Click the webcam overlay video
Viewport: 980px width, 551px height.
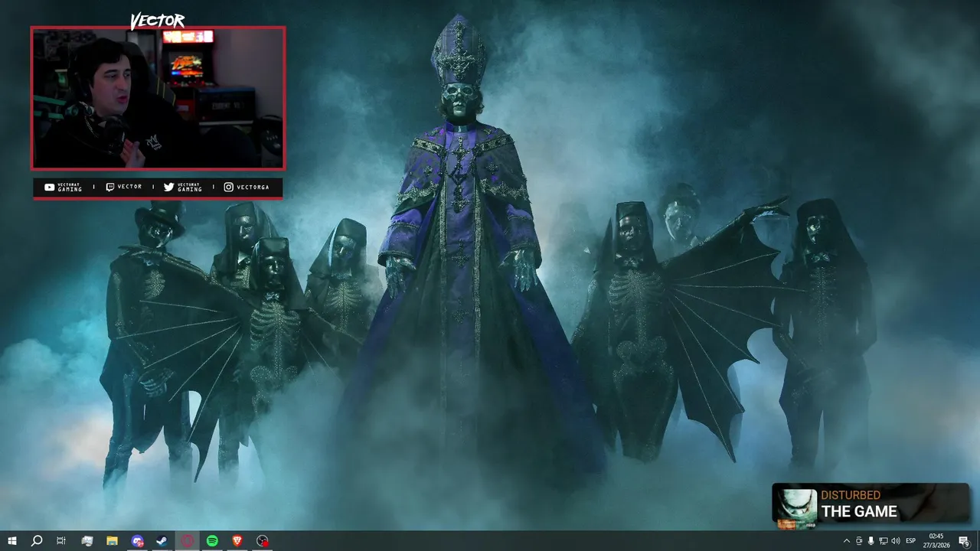click(x=158, y=98)
